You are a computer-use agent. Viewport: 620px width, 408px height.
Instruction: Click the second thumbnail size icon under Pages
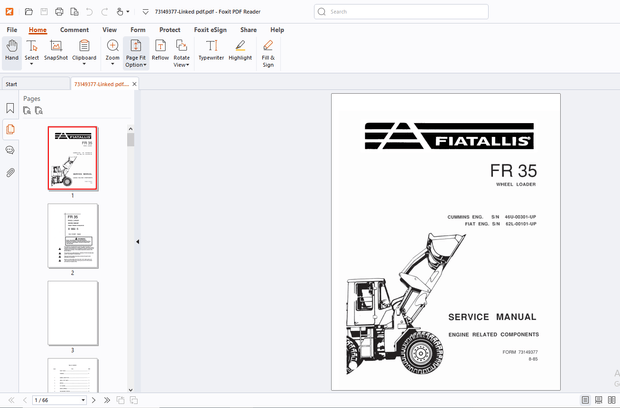39,111
